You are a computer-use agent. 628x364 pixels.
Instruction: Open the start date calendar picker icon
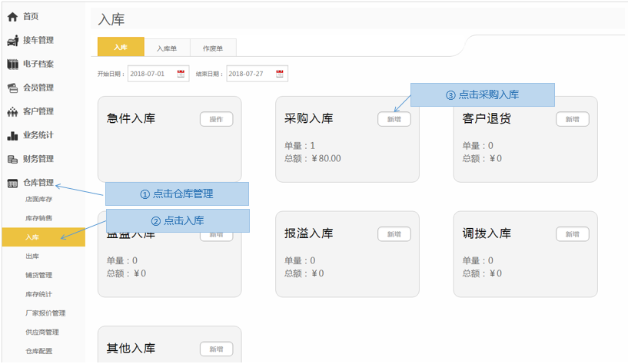(x=181, y=74)
